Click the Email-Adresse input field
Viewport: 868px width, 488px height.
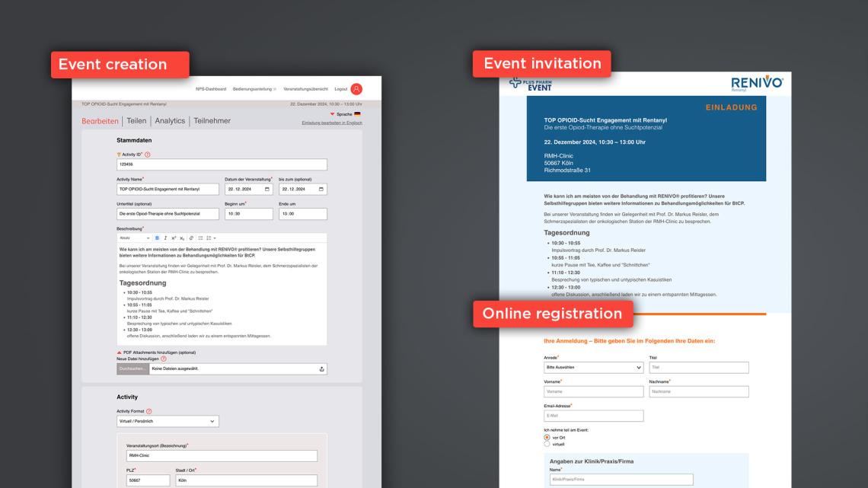593,416
